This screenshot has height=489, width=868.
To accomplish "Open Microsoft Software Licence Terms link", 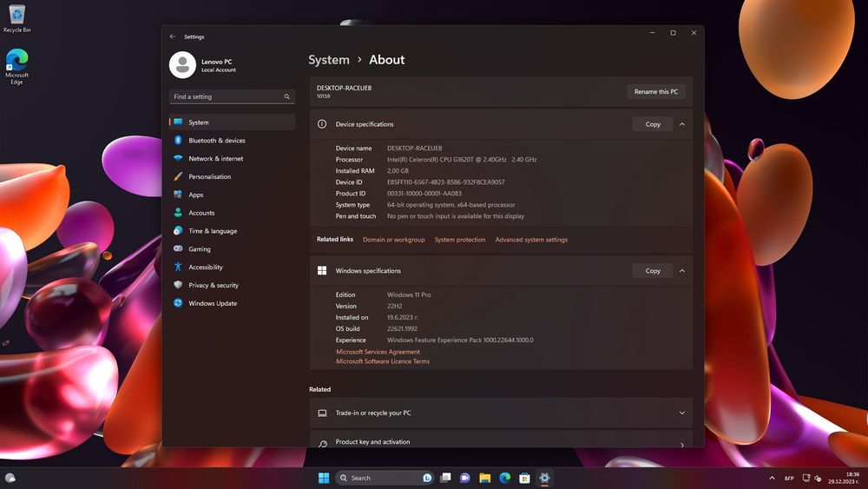I will pos(383,361).
